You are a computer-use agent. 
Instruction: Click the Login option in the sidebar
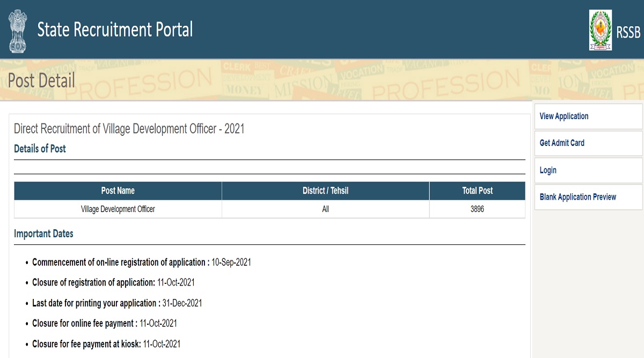(548, 170)
